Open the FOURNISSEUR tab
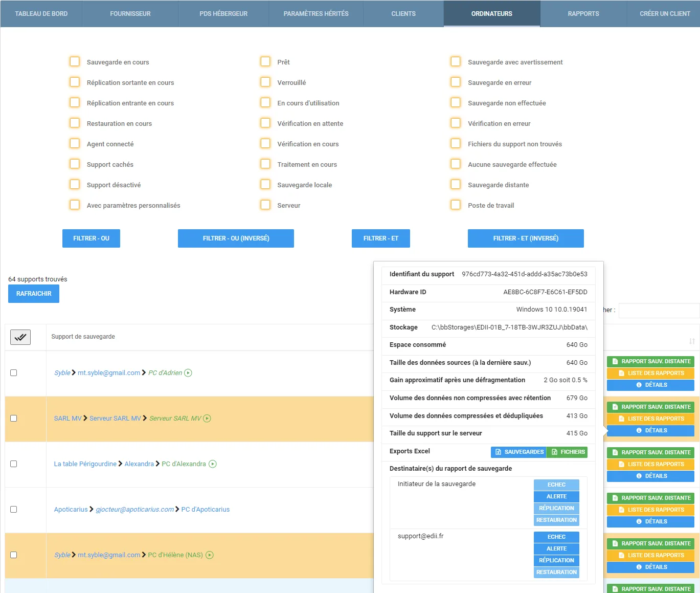 (x=130, y=14)
